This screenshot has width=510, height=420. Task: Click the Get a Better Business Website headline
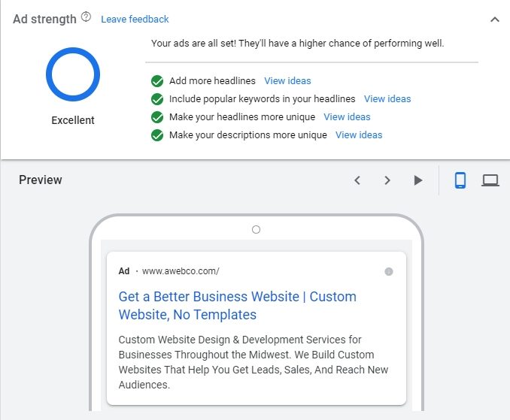pos(238,305)
